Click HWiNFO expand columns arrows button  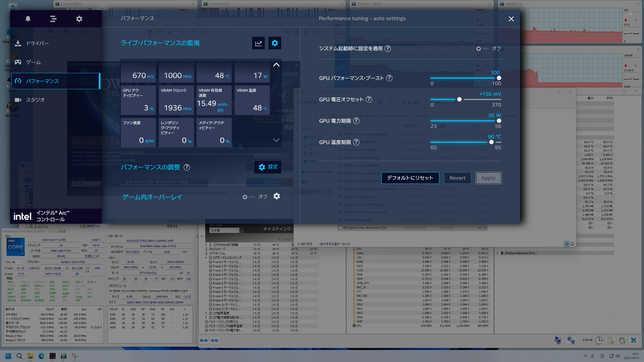coord(204,340)
